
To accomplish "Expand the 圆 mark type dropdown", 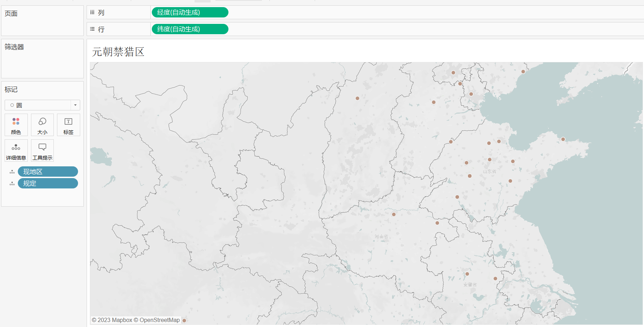I will (75, 105).
